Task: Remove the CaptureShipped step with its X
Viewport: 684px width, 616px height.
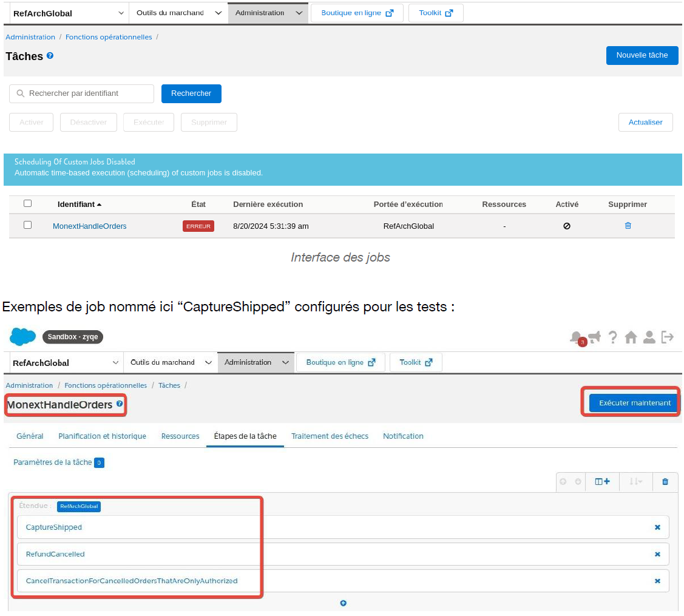Action: pyautogui.click(x=657, y=527)
